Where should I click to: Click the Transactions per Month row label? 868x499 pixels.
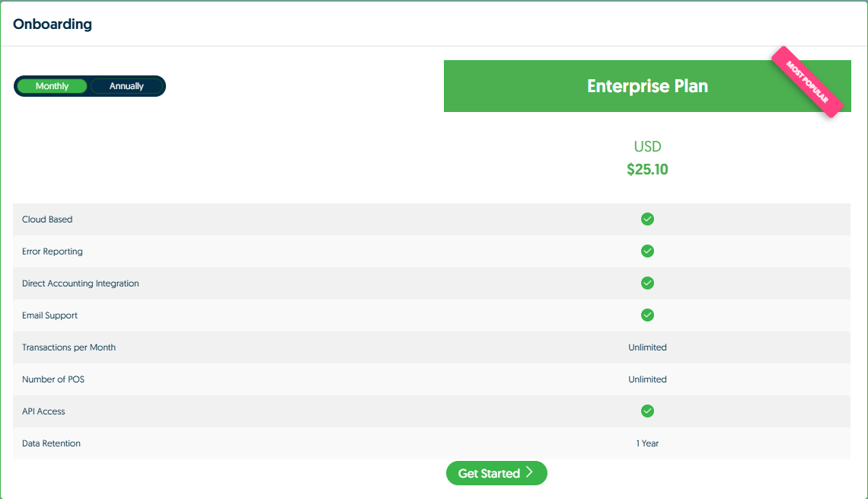click(x=69, y=347)
